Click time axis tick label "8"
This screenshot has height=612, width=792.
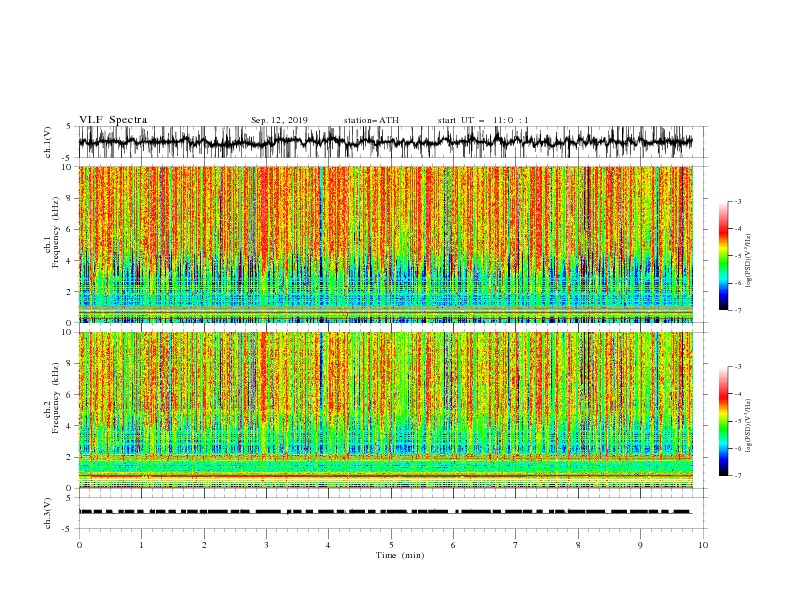(578, 545)
